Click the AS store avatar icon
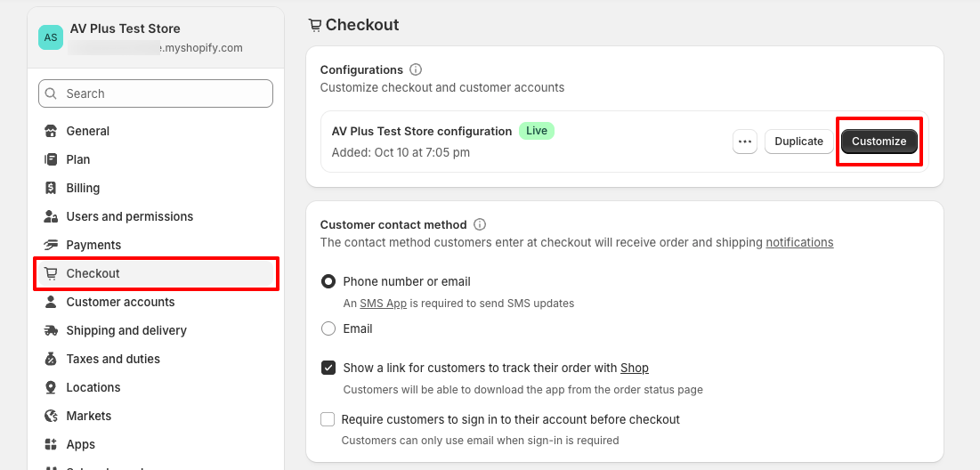980x470 pixels. pyautogui.click(x=51, y=37)
